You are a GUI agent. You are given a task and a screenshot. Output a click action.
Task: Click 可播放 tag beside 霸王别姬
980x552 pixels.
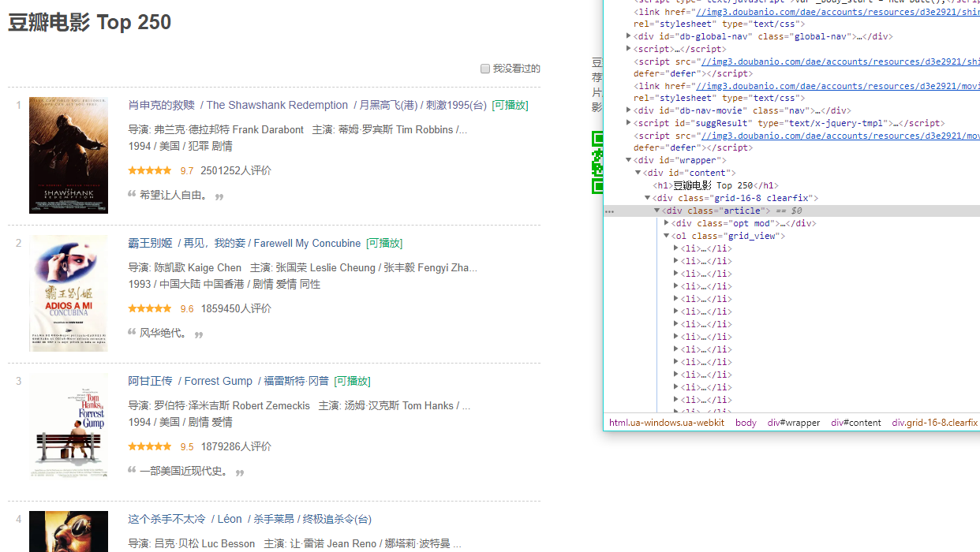384,243
